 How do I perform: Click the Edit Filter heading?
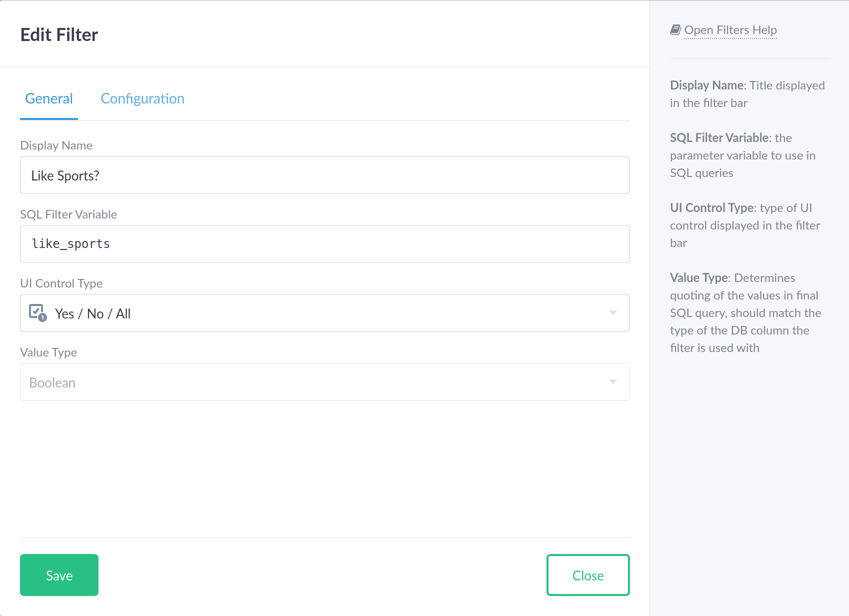pyautogui.click(x=59, y=35)
